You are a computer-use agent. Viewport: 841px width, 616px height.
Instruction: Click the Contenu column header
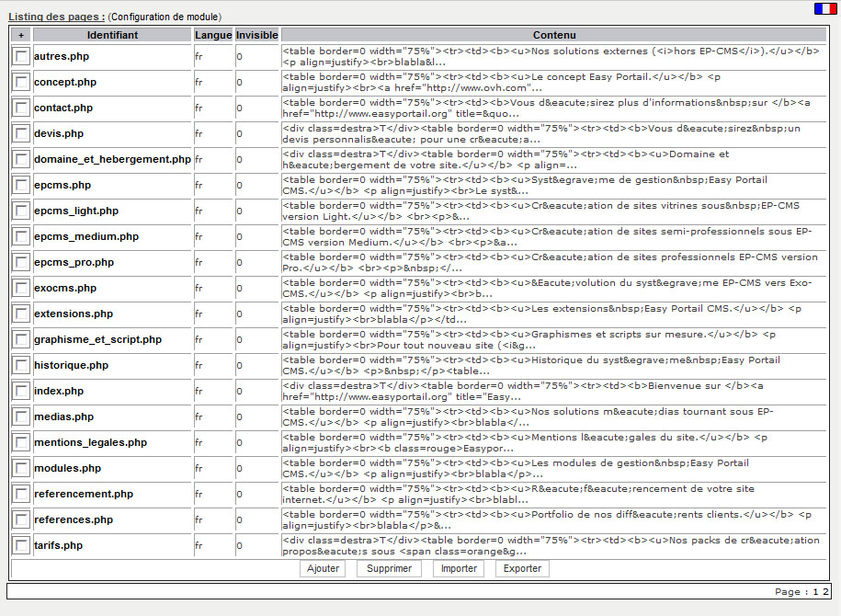pyautogui.click(x=554, y=35)
